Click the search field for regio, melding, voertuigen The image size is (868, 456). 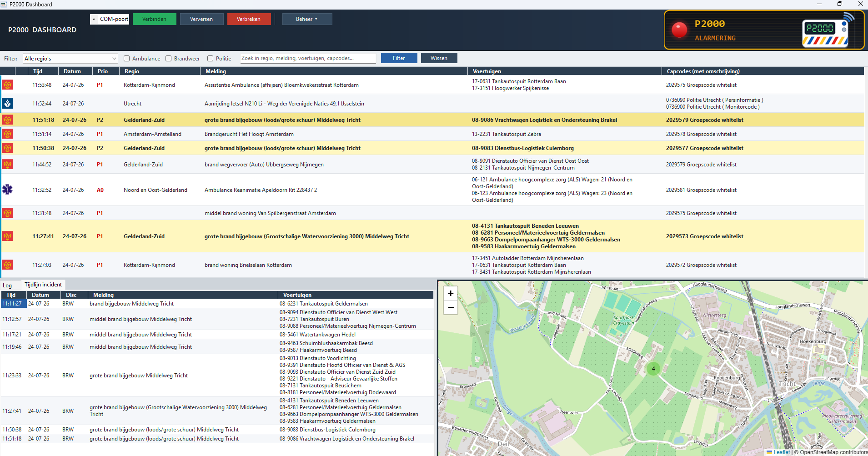(x=308, y=58)
